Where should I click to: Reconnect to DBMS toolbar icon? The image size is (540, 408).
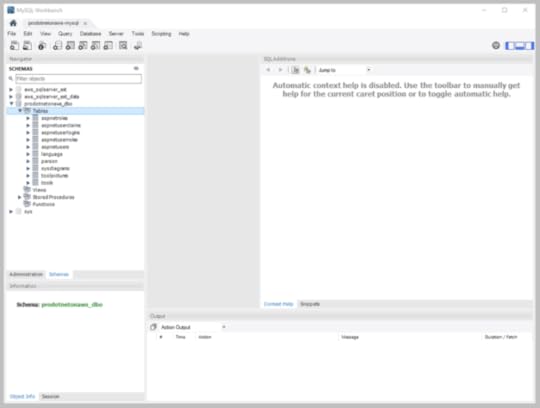point(138,45)
